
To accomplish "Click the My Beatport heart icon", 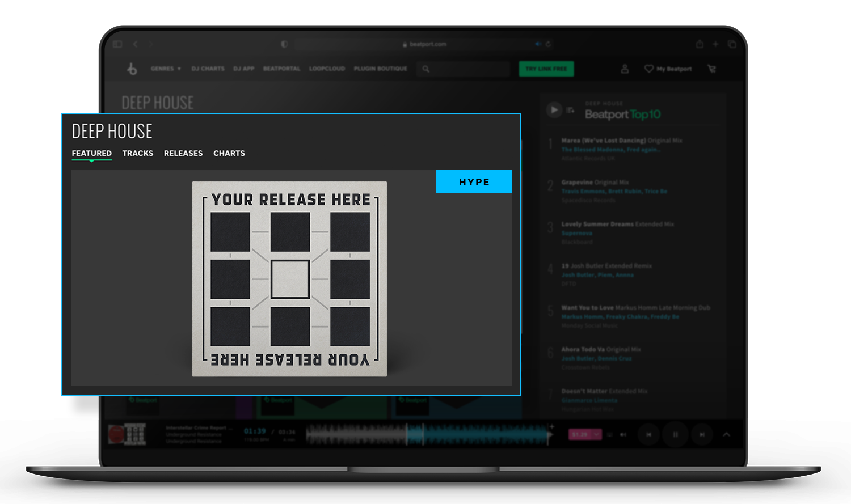I will [649, 69].
